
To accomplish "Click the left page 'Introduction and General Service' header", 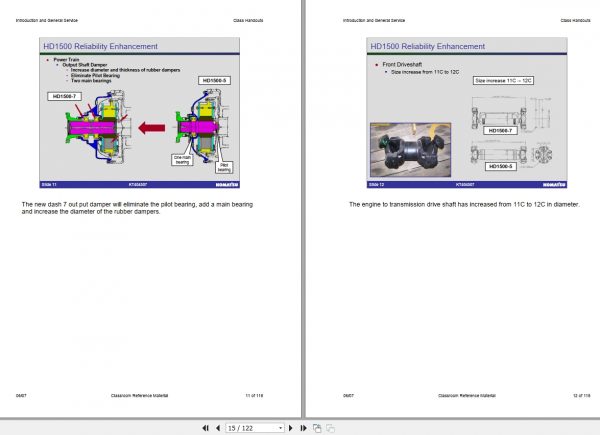I will 47,20.
